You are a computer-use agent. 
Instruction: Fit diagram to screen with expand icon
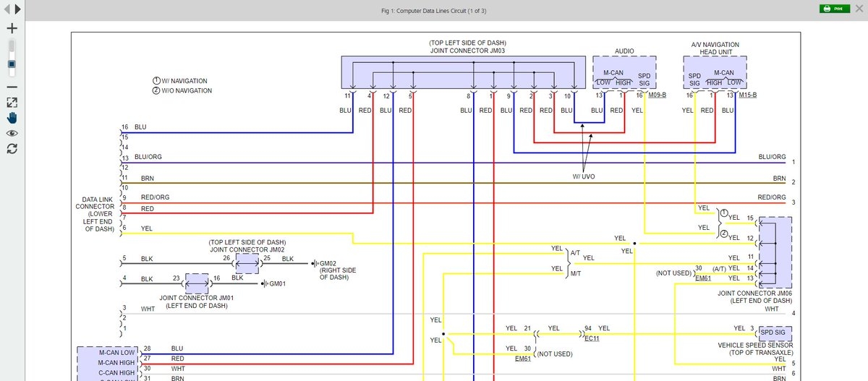(x=12, y=103)
